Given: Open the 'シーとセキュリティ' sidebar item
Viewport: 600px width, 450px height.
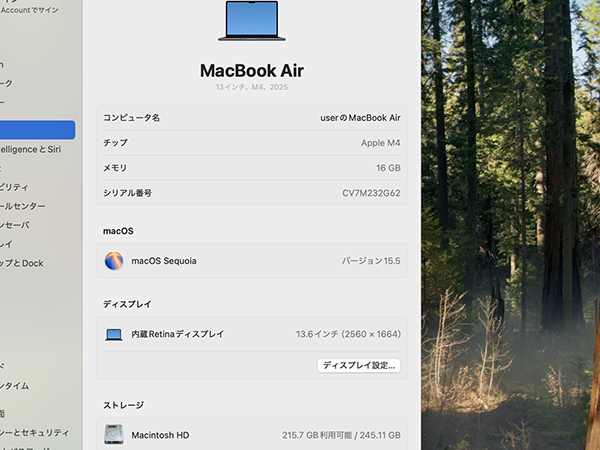Looking at the screenshot, I should [x=34, y=433].
